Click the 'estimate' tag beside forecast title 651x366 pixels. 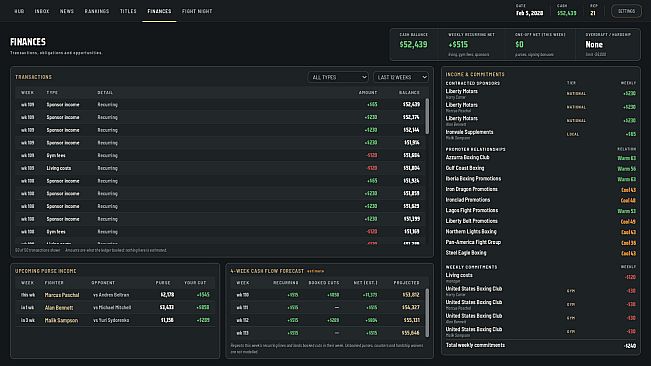click(x=316, y=271)
